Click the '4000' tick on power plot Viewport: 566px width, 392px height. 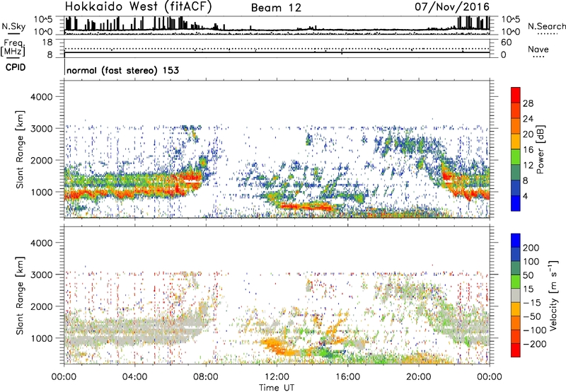point(42,97)
